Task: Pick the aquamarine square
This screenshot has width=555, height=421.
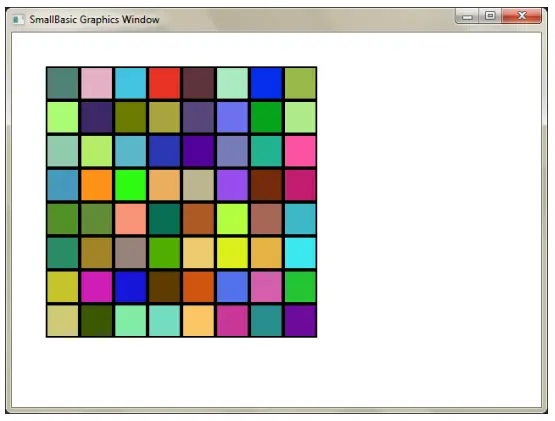Action: pyautogui.click(x=165, y=321)
